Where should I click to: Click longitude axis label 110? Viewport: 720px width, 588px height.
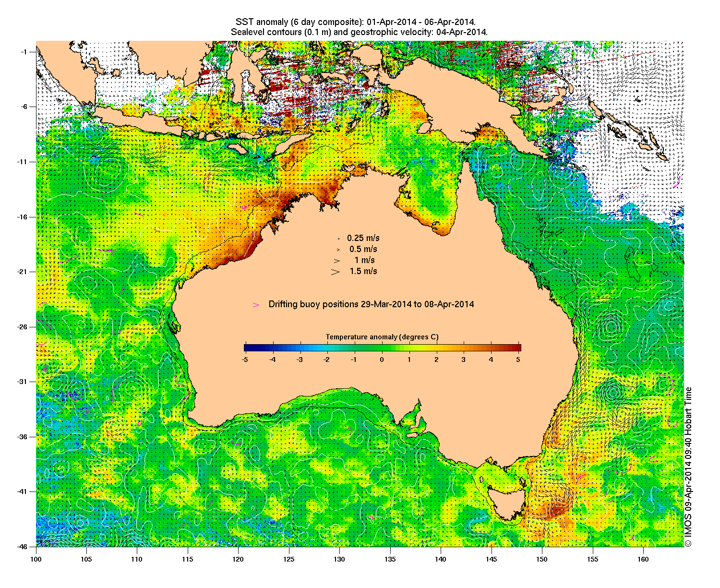(x=137, y=559)
